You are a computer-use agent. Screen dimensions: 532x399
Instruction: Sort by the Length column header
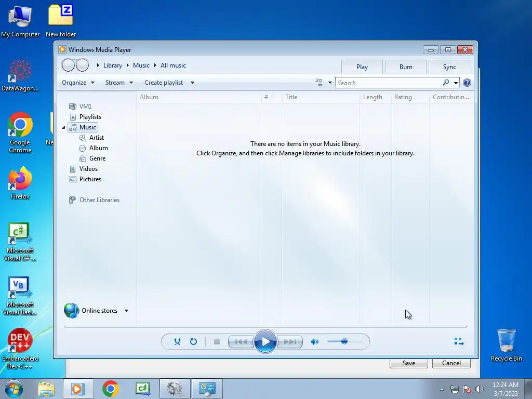pyautogui.click(x=375, y=97)
